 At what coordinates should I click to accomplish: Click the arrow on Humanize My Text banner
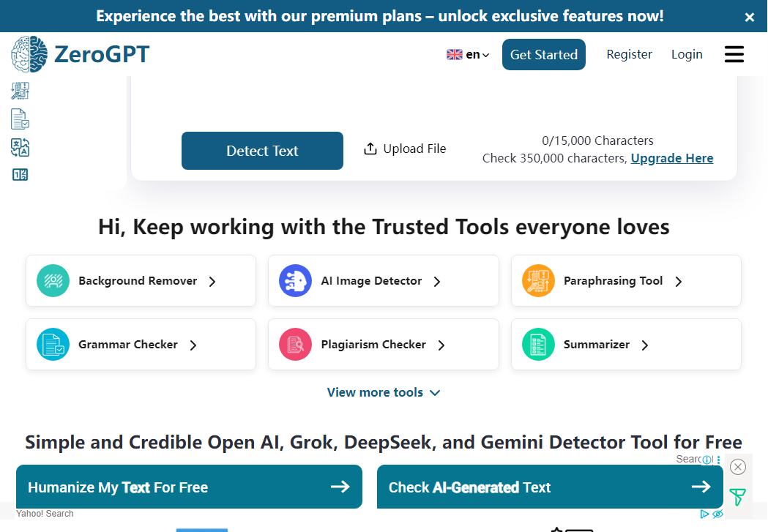pos(340,487)
